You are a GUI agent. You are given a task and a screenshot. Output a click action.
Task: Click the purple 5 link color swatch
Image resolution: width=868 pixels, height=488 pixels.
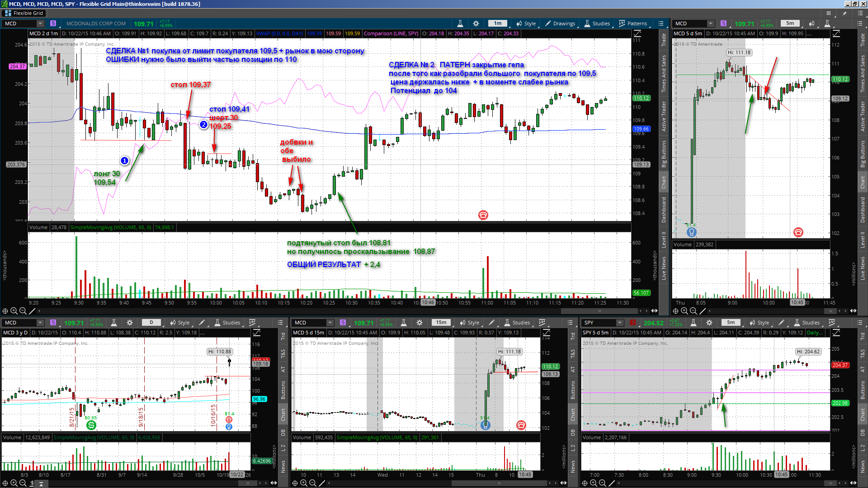53,23
